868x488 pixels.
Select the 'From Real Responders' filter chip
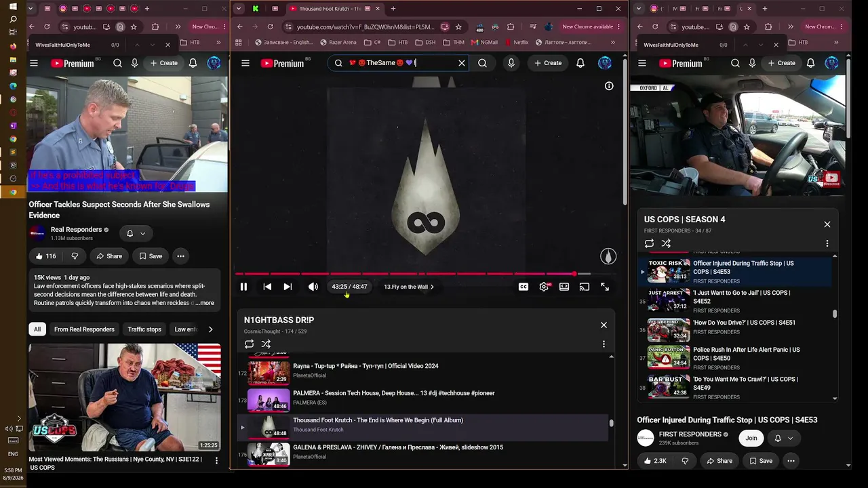tap(84, 329)
